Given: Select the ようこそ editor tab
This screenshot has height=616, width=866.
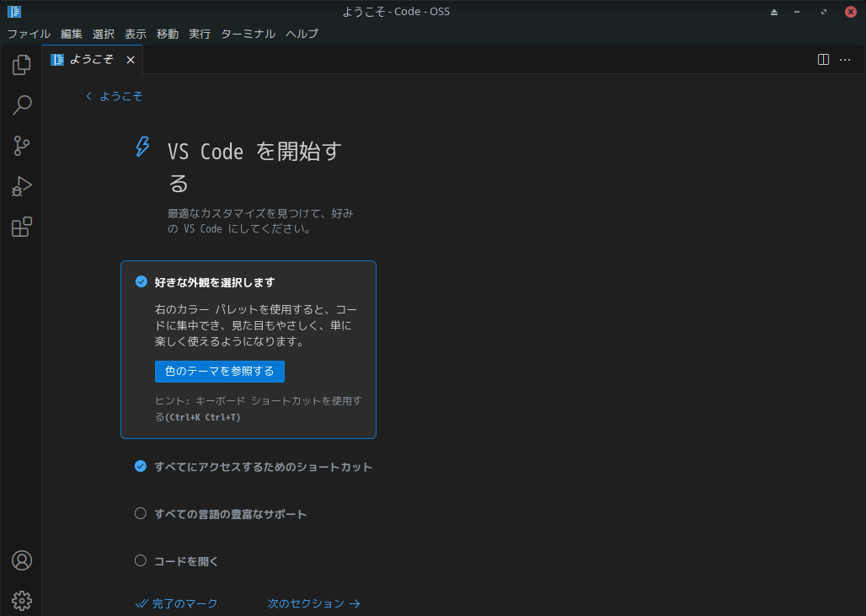Looking at the screenshot, I should pos(92,60).
